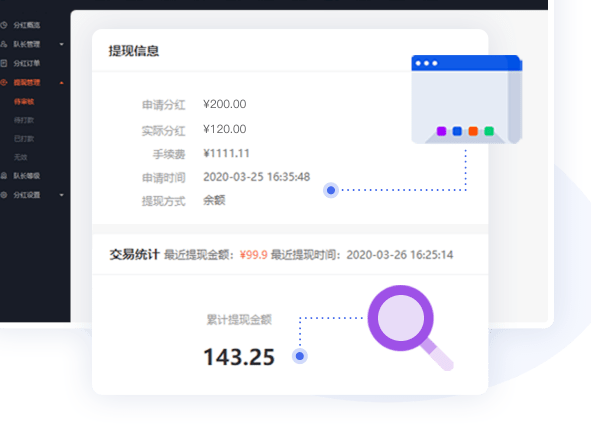Click the 交易统计 heading

coord(135,255)
